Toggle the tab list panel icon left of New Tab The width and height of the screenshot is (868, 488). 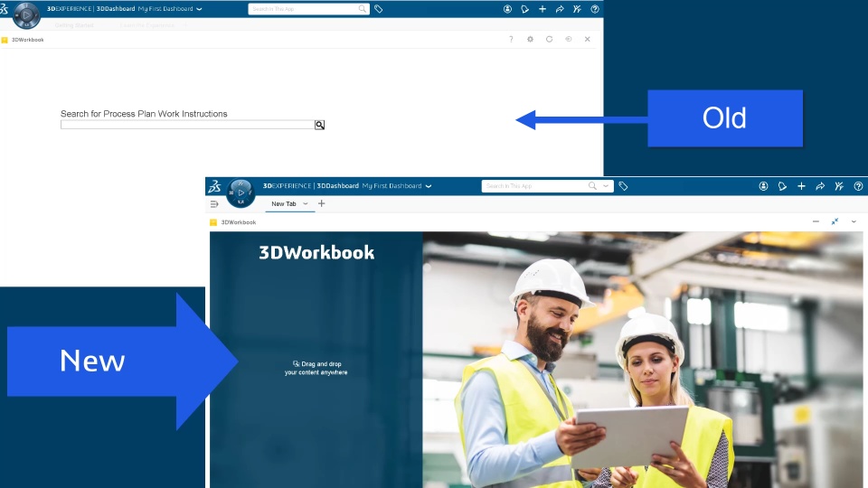pyautogui.click(x=214, y=204)
